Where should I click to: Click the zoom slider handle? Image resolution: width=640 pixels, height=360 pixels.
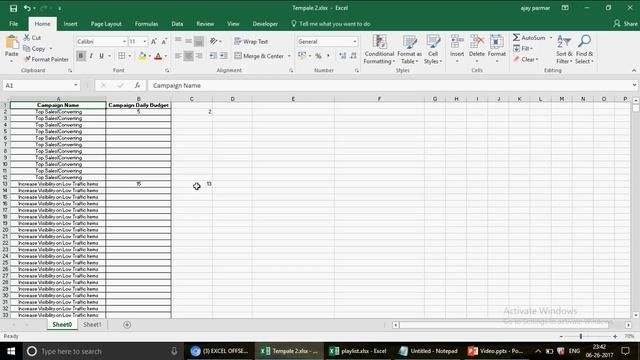pyautogui.click(x=581, y=336)
